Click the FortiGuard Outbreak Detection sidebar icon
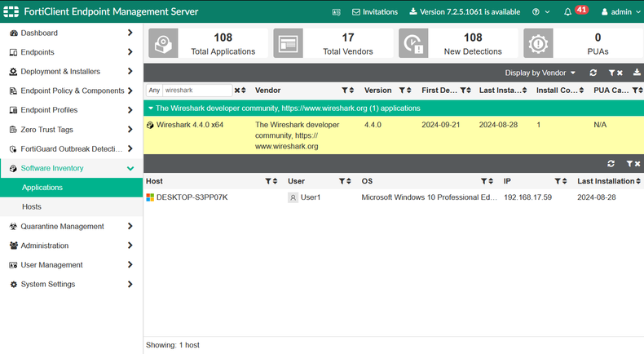644x354 pixels. click(13, 148)
